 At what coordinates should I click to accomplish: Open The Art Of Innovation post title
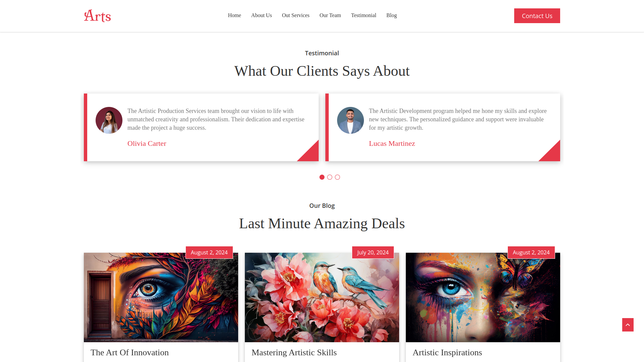[129, 353]
